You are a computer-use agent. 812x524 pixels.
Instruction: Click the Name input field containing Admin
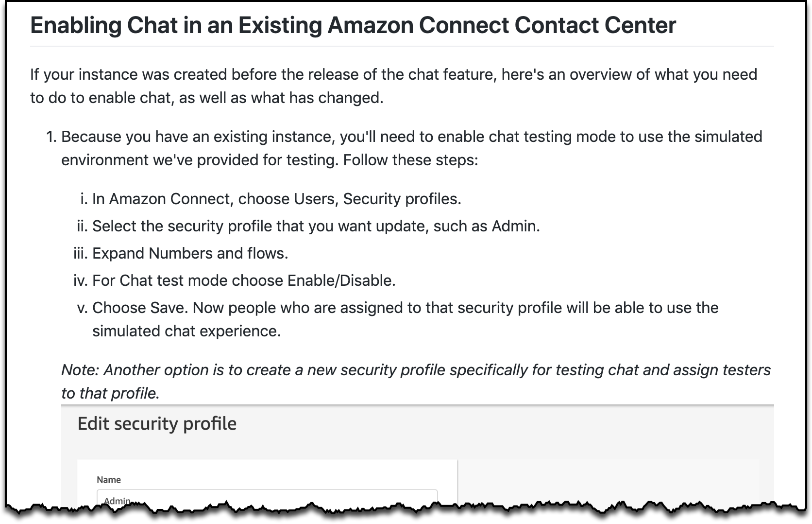pyautogui.click(x=267, y=499)
